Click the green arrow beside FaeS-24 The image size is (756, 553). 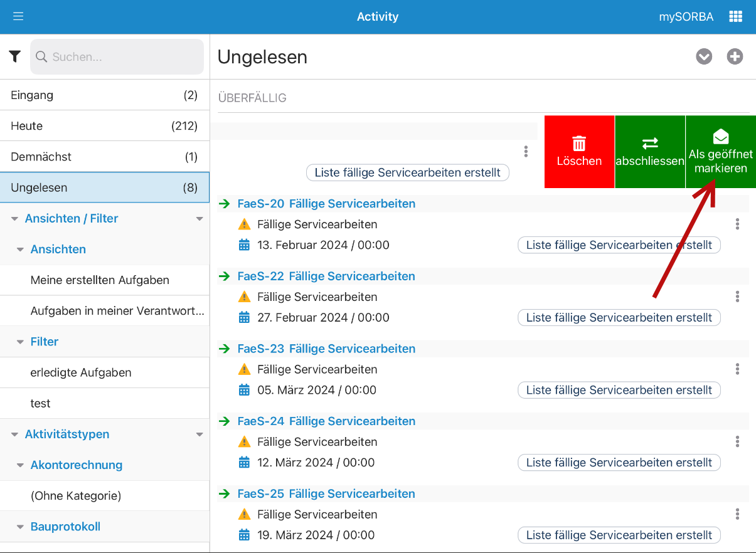point(225,421)
